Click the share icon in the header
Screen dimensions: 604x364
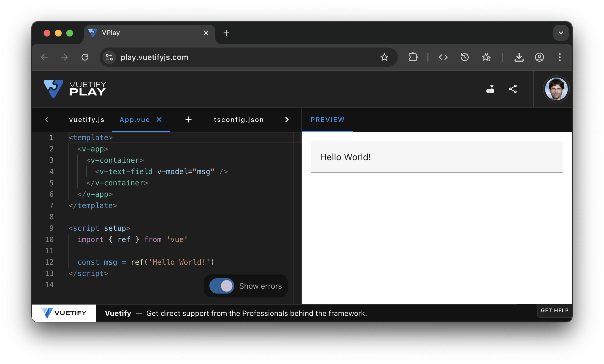coord(513,89)
